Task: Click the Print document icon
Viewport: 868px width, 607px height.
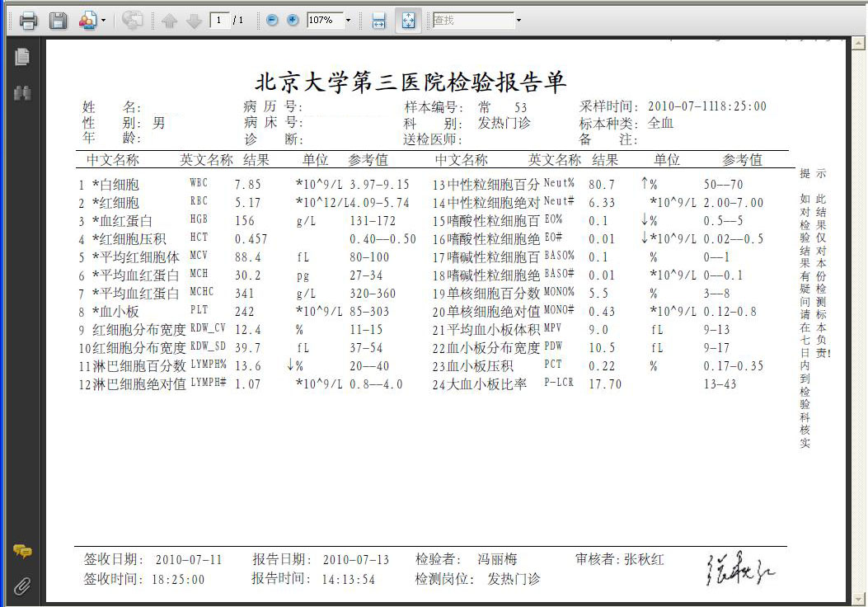Action: [x=28, y=20]
